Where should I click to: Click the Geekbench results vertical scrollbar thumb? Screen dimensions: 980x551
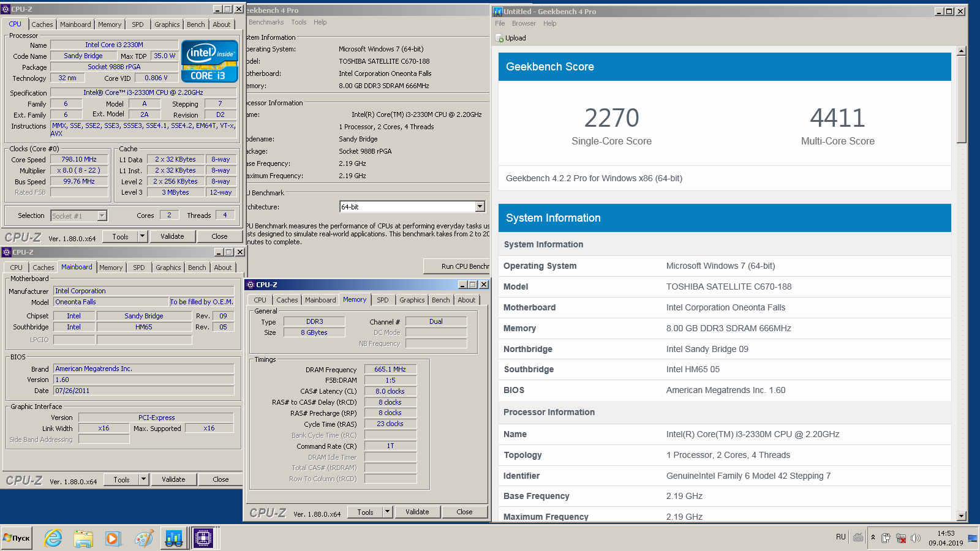[x=961, y=100]
